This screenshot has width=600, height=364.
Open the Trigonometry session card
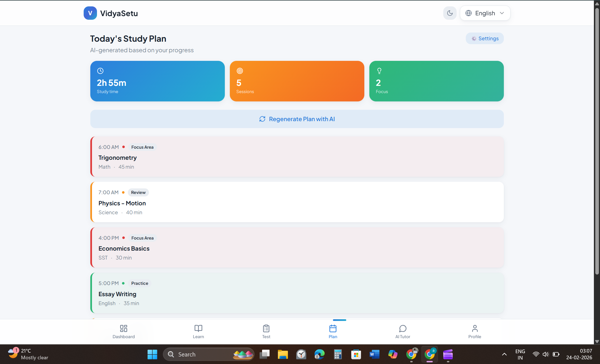(297, 157)
